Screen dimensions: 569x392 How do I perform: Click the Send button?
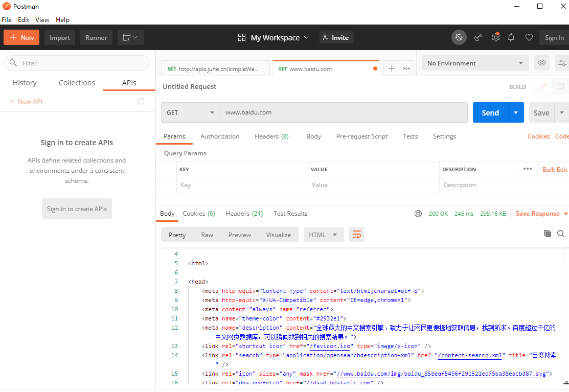[x=490, y=112]
